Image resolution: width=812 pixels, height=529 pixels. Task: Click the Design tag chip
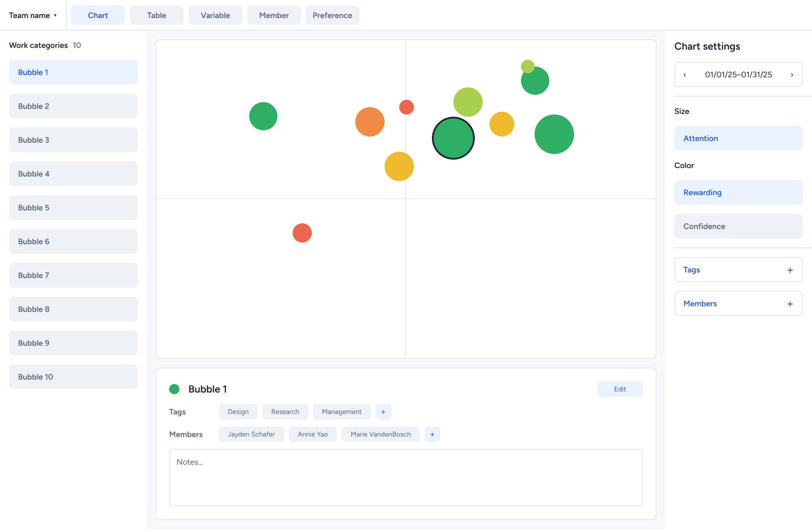[x=238, y=412]
